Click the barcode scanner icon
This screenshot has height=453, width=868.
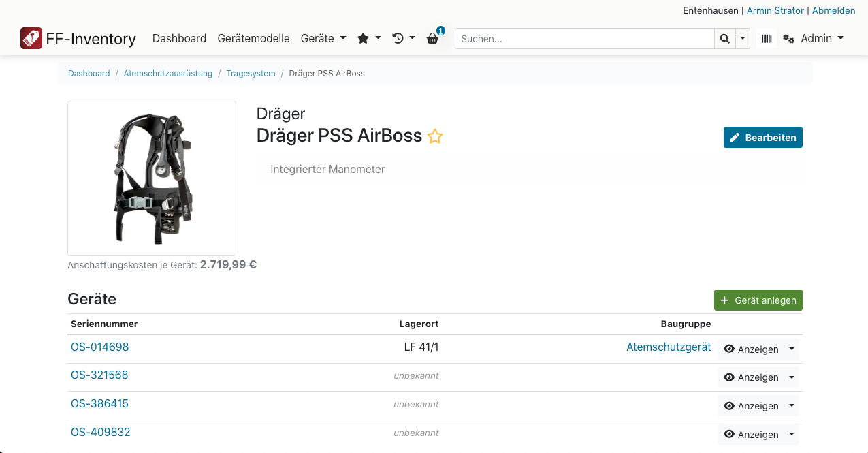(767, 39)
